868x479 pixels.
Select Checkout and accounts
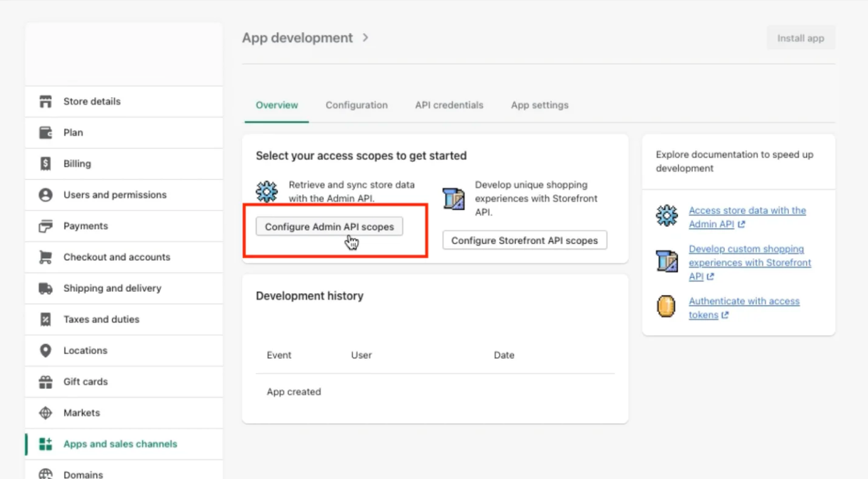(124, 257)
